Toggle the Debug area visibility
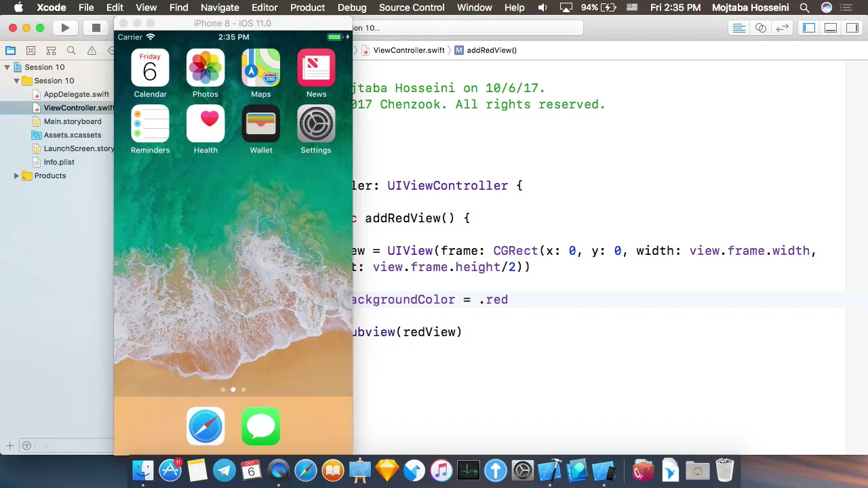Screen dimensions: 868x488 (831, 28)
